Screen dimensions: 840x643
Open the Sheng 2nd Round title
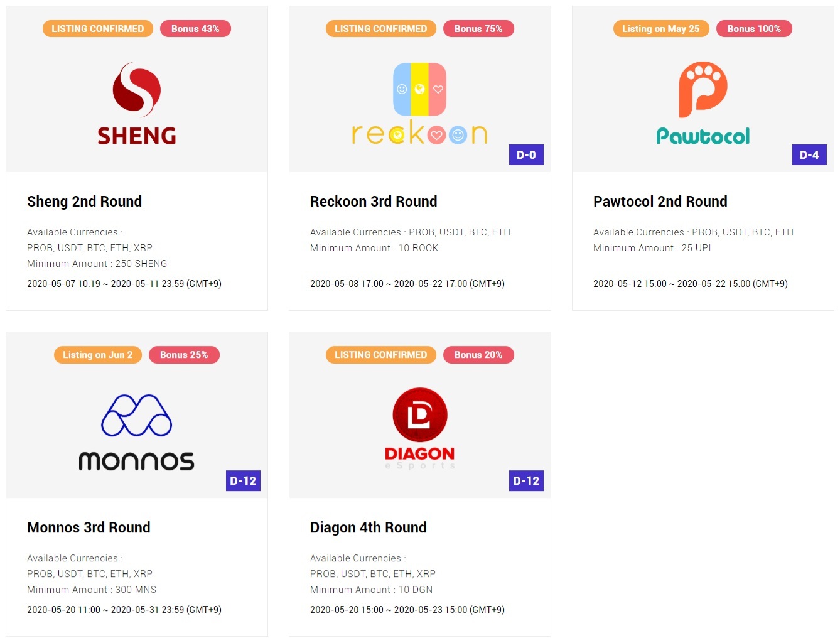85,202
